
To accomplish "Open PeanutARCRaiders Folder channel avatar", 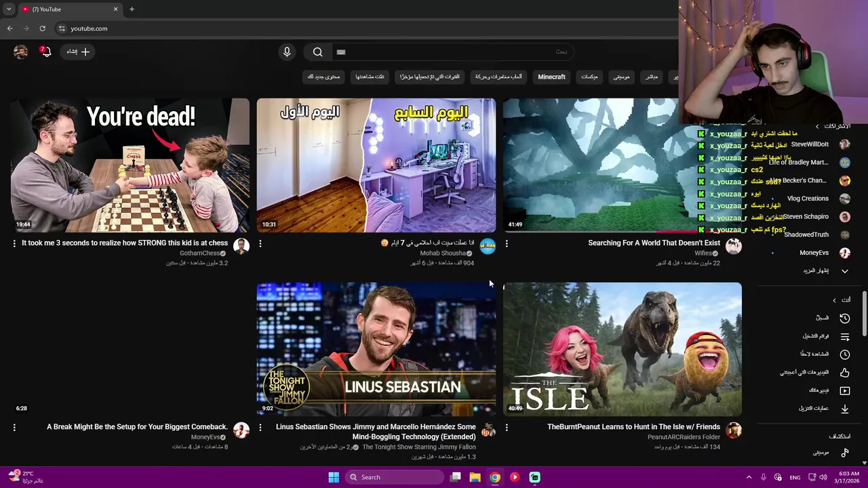I will click(734, 430).
